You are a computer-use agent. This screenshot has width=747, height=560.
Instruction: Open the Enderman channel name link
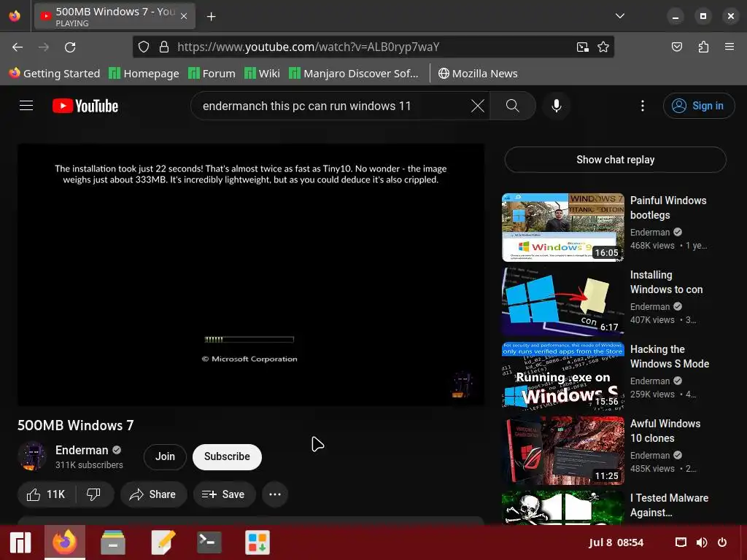(x=82, y=450)
